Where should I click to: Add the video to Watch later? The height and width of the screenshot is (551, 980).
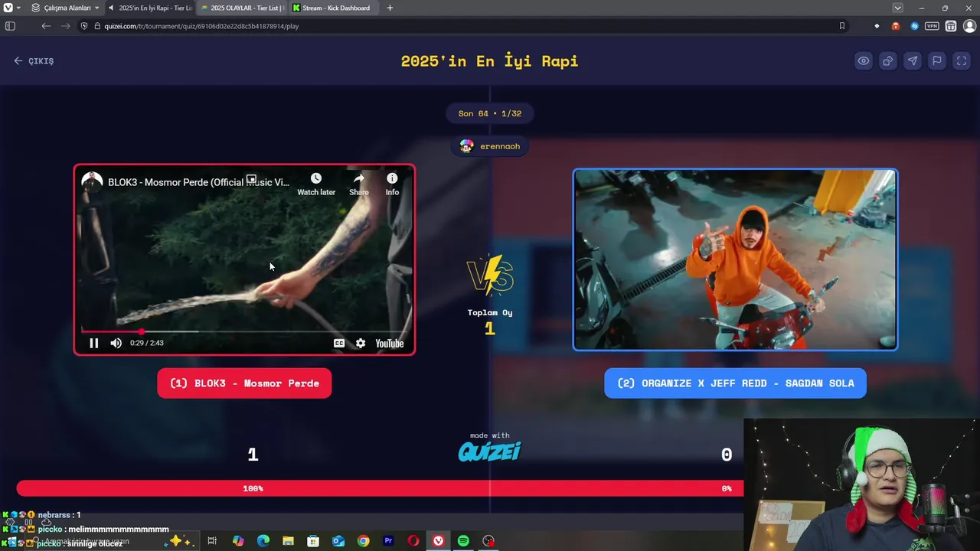[x=316, y=184]
